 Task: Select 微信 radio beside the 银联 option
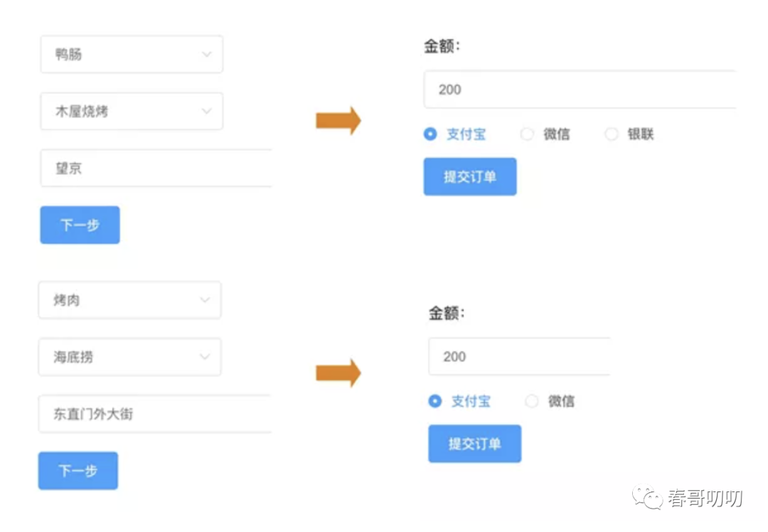tap(527, 134)
